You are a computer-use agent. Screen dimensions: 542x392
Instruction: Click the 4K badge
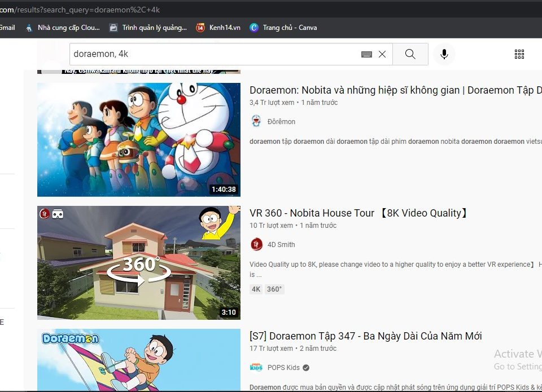[256, 289]
